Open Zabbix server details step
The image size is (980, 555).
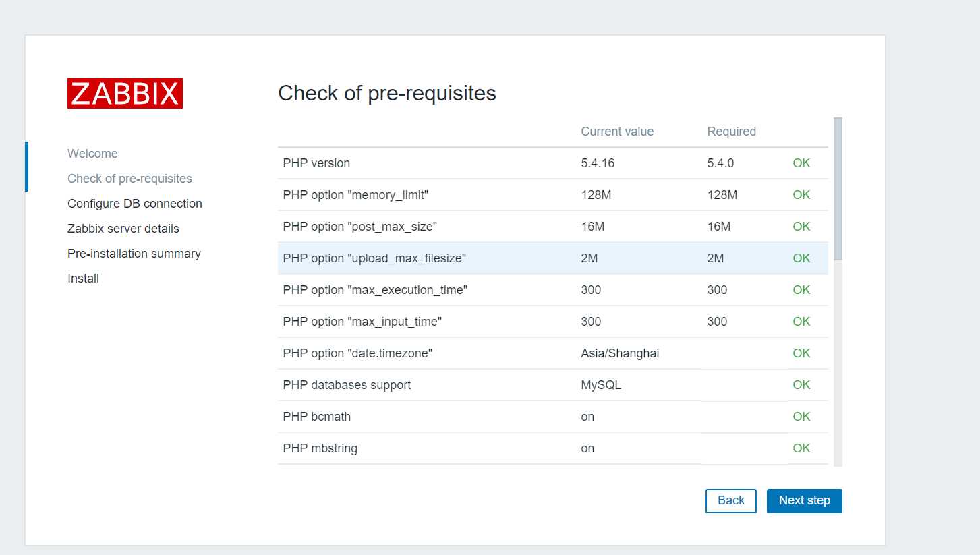point(123,229)
